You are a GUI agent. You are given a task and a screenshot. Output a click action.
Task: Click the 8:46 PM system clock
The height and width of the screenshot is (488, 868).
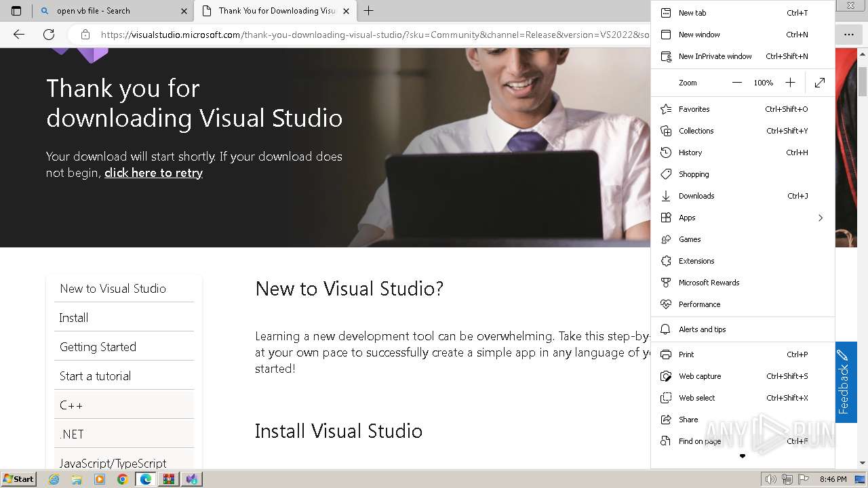pos(833,479)
